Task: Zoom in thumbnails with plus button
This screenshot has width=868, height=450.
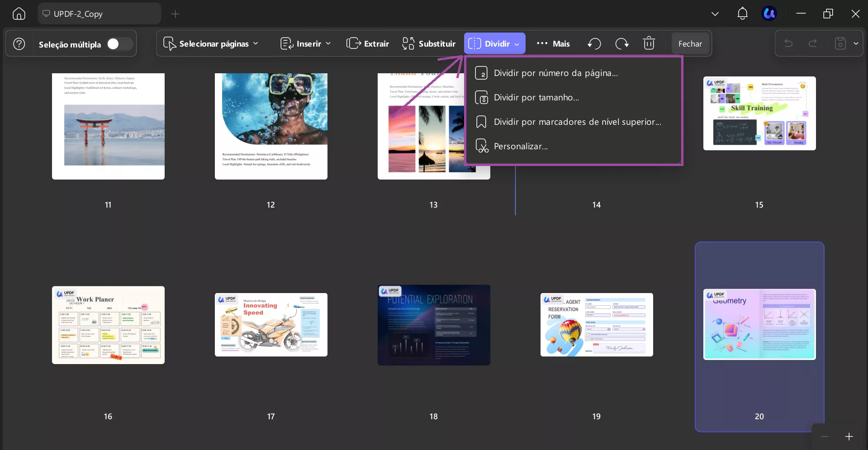Action: [x=849, y=436]
